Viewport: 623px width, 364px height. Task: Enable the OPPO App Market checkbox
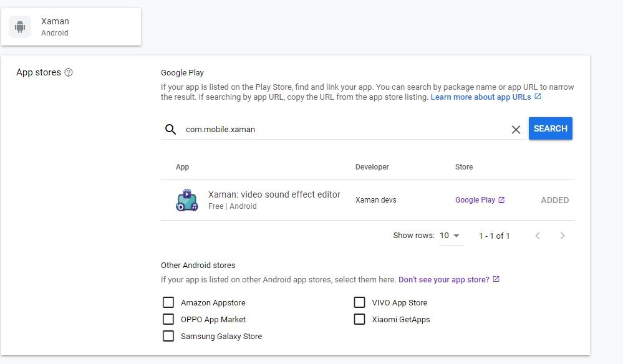pos(168,319)
